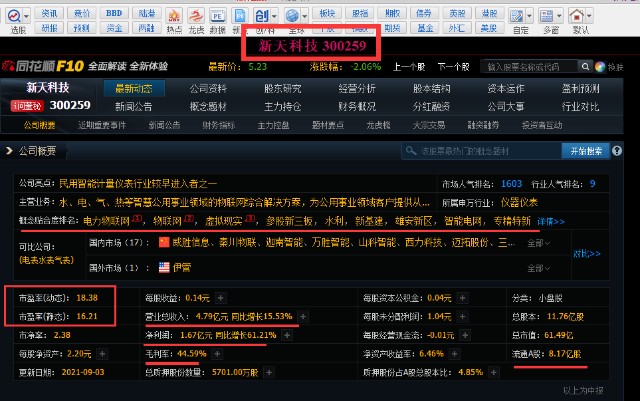Click the plus icon beside 每股净资产
The image size is (640, 401).
tap(102, 354)
